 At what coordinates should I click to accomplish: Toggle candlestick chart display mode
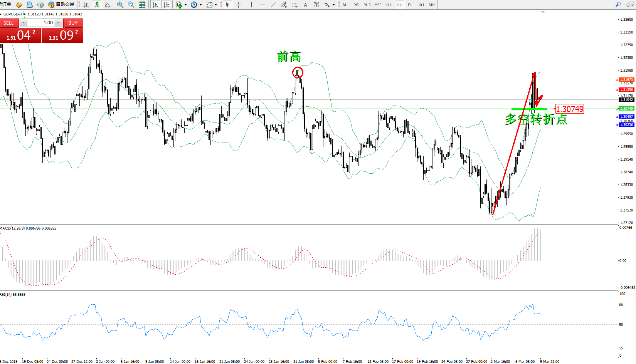click(x=97, y=5)
